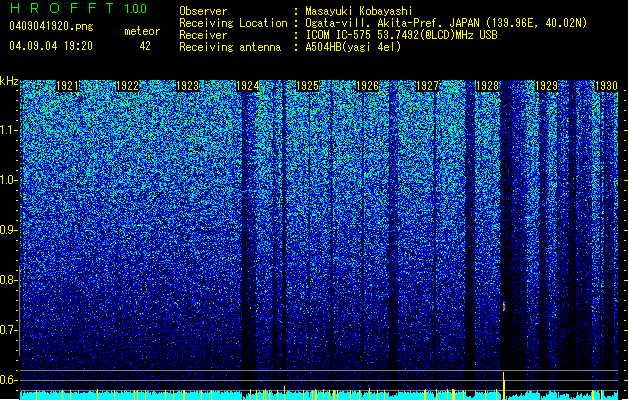
Task: Click the Receiving antenna label
Action: (x=230, y=47)
